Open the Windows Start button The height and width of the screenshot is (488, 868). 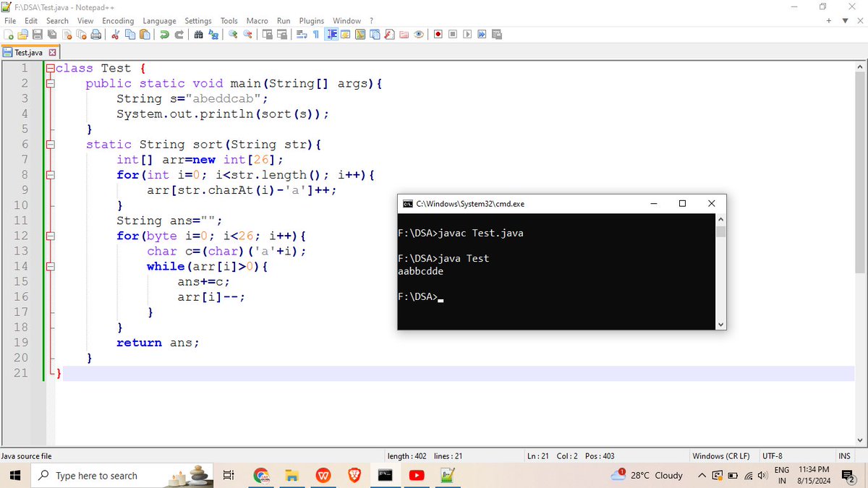[15, 476]
